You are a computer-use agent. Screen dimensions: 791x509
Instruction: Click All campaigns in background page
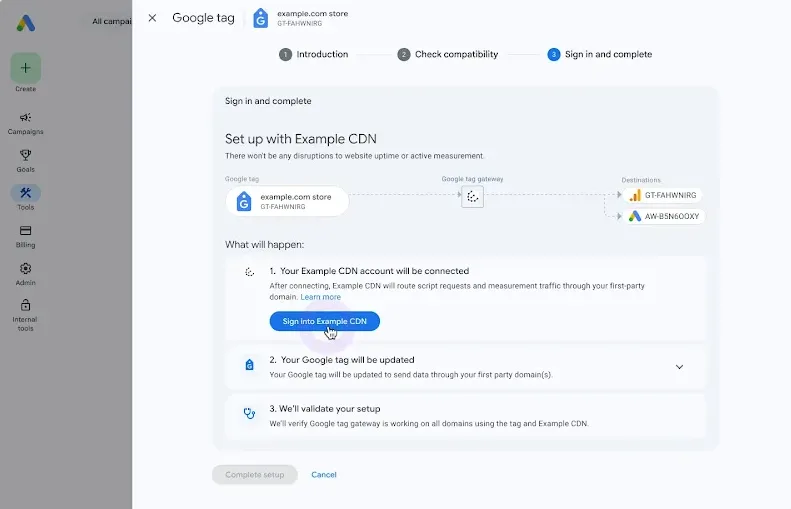click(x=111, y=21)
